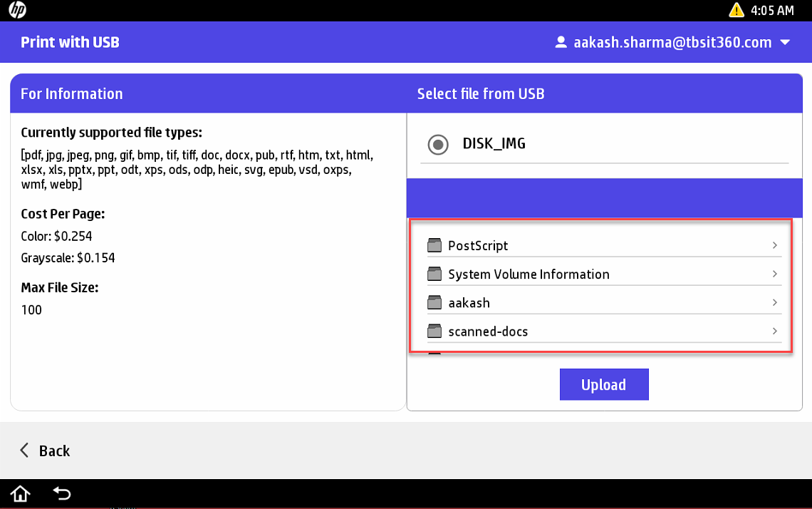Click the scanned-docs folder icon
The width and height of the screenshot is (812, 509).
(x=434, y=331)
